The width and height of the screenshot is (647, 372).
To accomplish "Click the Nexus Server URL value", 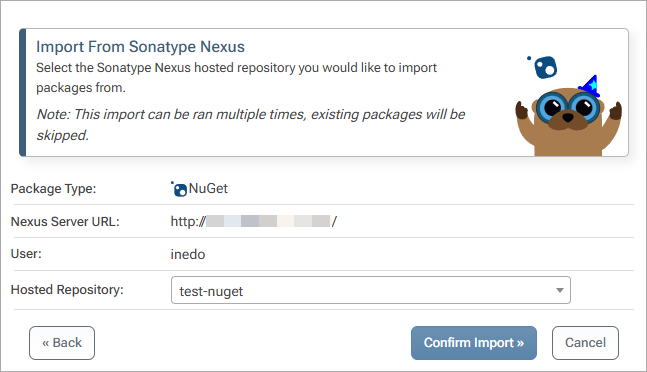I will tap(254, 221).
